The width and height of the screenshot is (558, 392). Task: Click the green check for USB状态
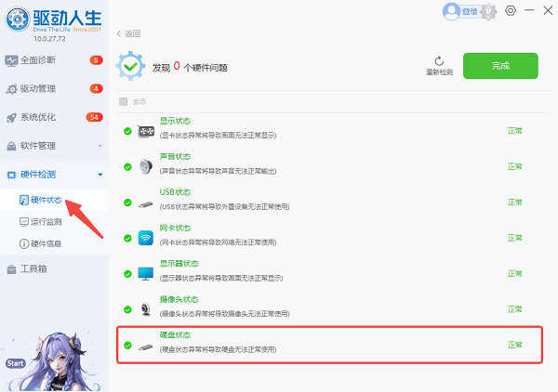coord(127,203)
